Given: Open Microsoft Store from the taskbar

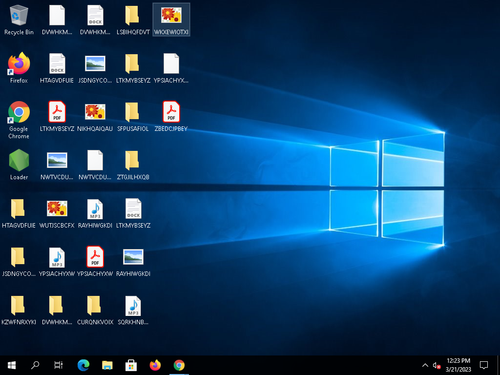Looking at the screenshot, I should coord(131,365).
